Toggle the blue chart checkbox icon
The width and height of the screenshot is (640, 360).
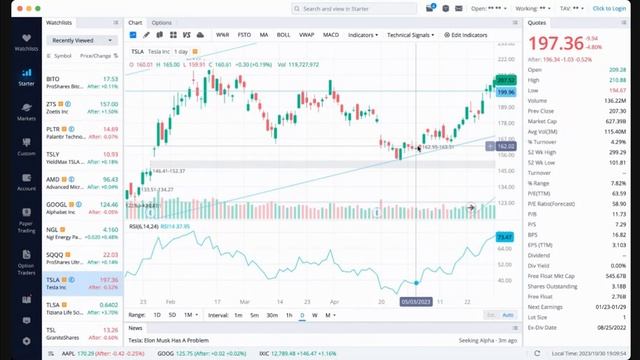click(x=133, y=35)
